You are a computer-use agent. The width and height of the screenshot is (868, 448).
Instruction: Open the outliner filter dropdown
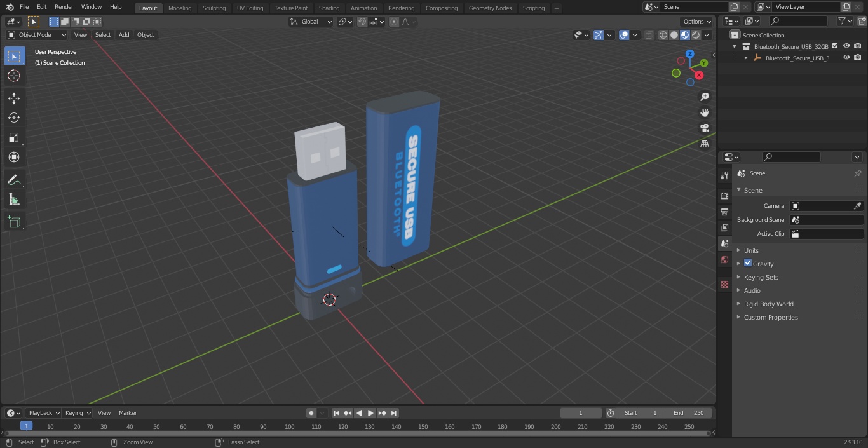pos(844,21)
